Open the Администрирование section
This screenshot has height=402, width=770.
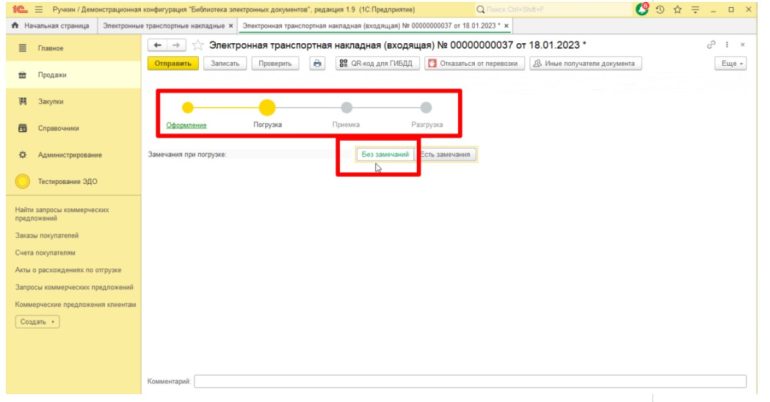74,155
